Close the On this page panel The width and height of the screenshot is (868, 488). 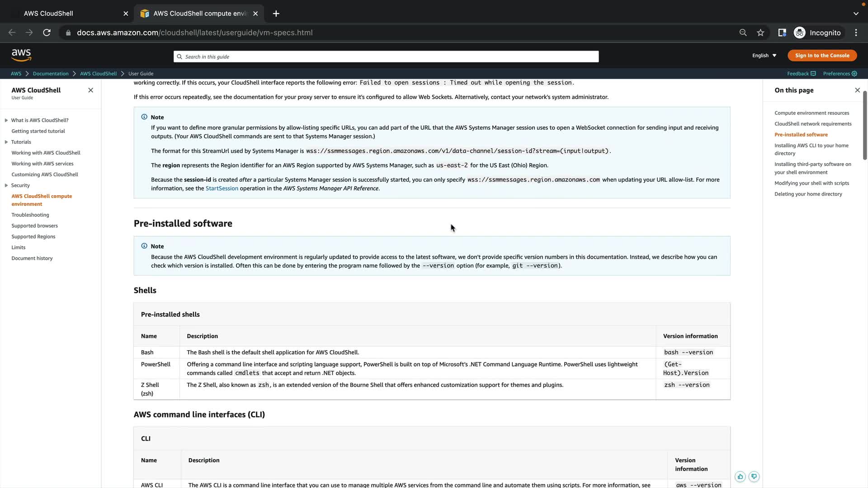point(857,90)
